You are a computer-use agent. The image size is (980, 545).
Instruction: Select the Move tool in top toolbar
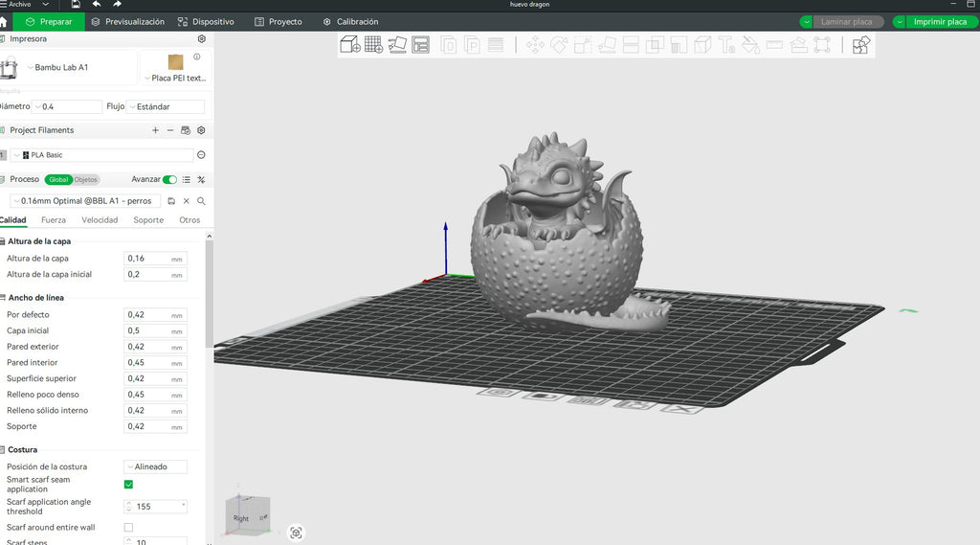[535, 45]
